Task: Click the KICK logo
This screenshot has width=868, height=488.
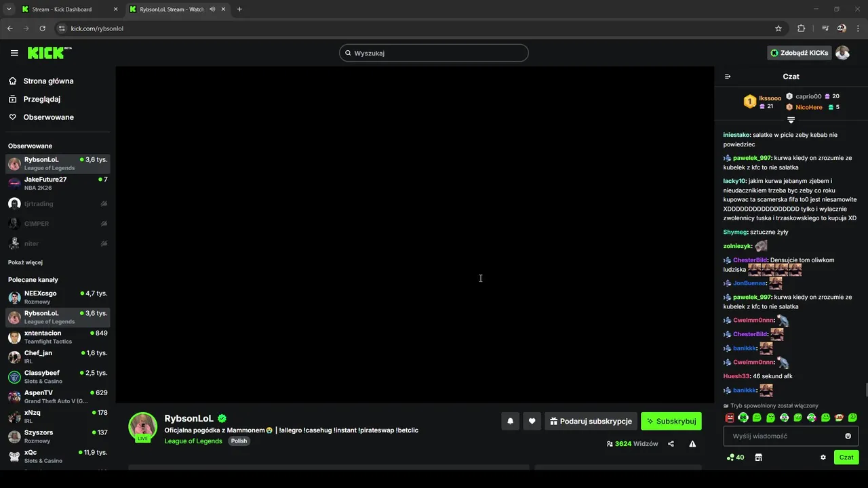Action: pyautogui.click(x=50, y=53)
